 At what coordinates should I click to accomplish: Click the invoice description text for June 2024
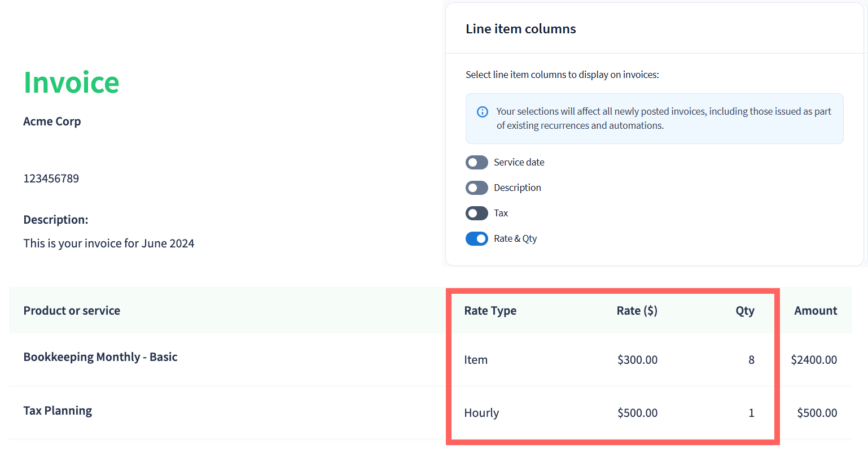click(x=108, y=243)
